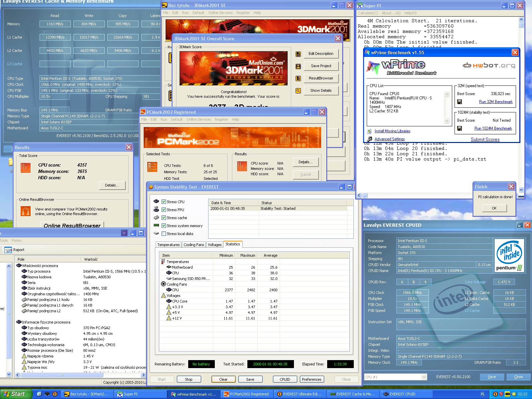Screen dimensions: 532x399
Task: Click the Save Project floppy icon
Action: click(x=298, y=66)
